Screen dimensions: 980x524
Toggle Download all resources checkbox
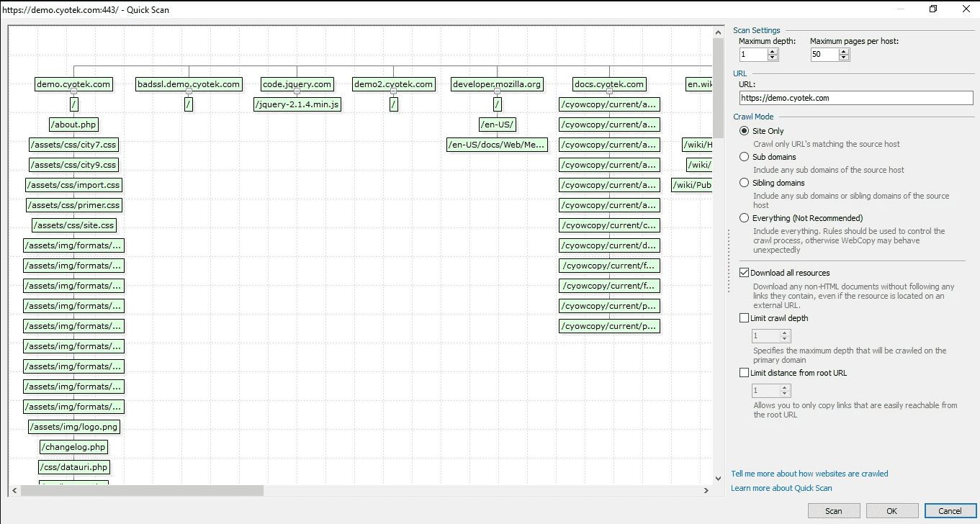(745, 273)
